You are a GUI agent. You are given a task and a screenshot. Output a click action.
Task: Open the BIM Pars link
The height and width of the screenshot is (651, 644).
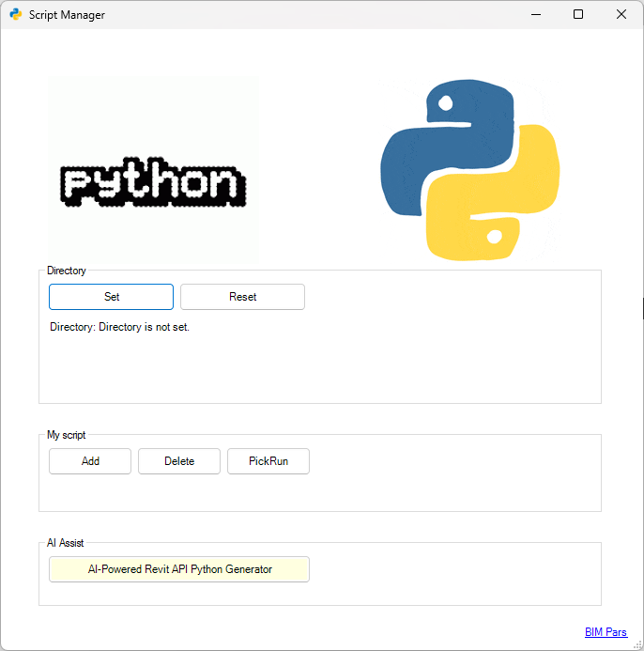click(606, 632)
